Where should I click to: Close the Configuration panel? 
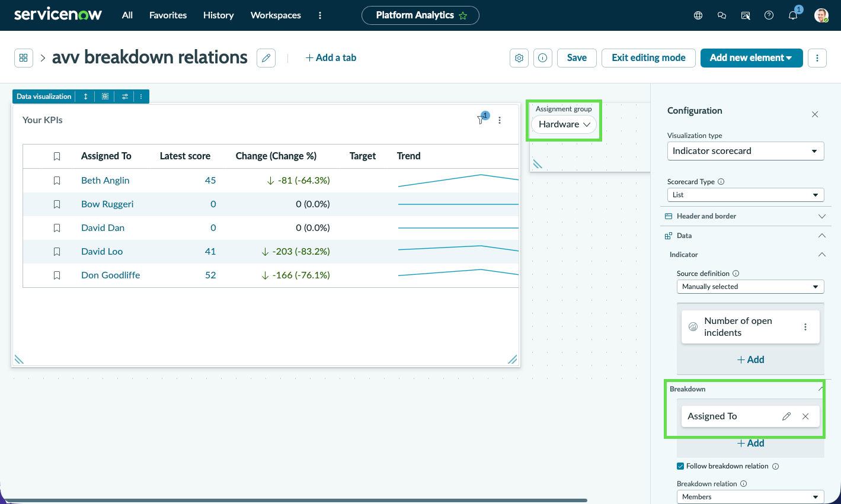tap(815, 114)
